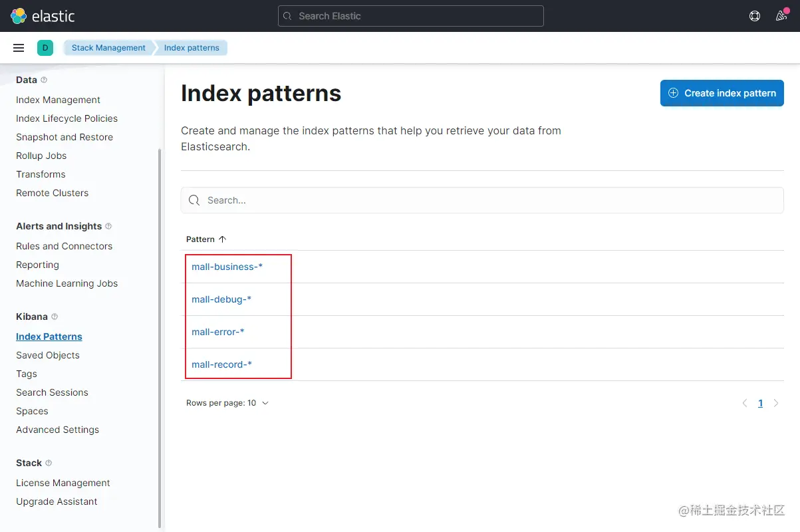Select Index Patterns in sidebar
The height and width of the screenshot is (532, 800).
49,336
